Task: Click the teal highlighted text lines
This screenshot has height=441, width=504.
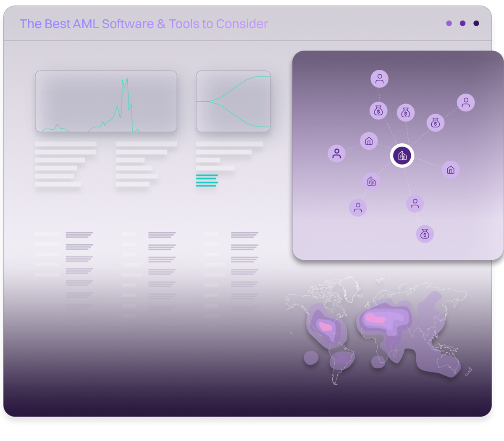Action: coord(207,180)
